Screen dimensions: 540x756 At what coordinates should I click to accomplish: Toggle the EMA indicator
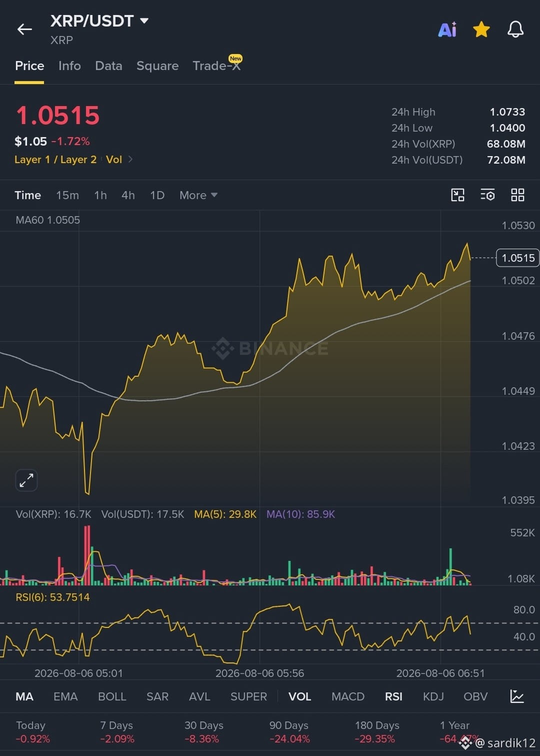[x=65, y=696]
